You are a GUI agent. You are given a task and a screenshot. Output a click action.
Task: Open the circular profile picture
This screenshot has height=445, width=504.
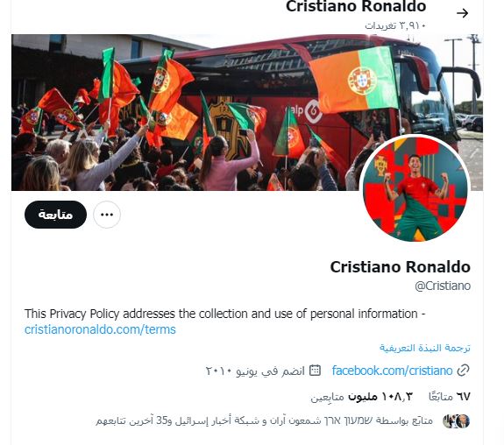[415, 188]
